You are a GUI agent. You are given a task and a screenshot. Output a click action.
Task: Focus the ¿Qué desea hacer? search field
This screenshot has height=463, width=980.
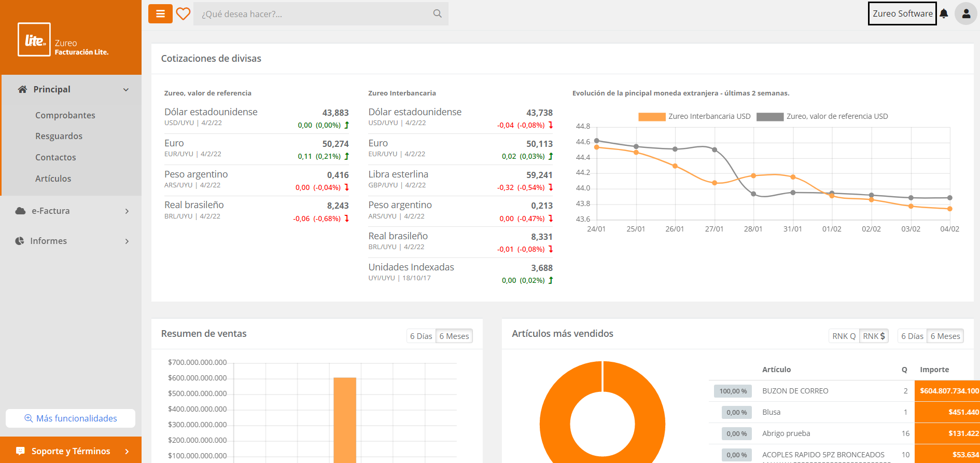click(311, 14)
